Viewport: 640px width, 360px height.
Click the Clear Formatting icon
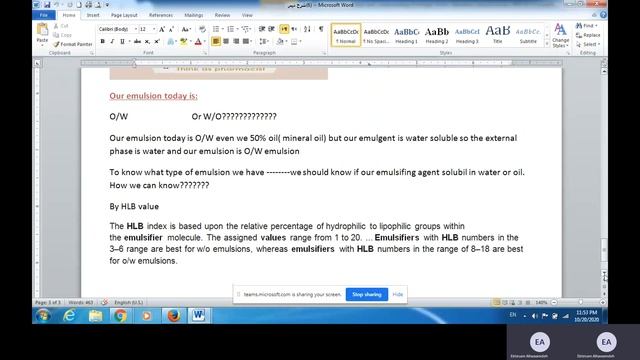202,29
